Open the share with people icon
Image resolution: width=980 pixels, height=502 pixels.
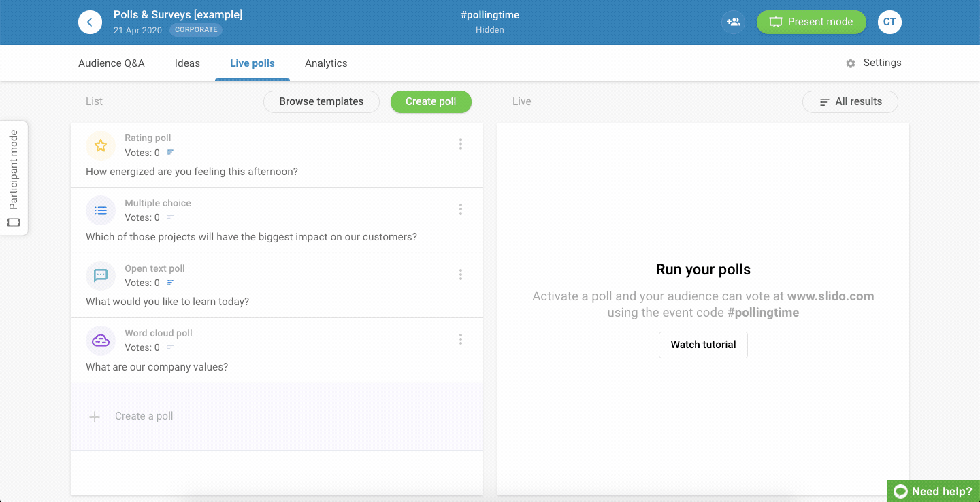coord(733,22)
